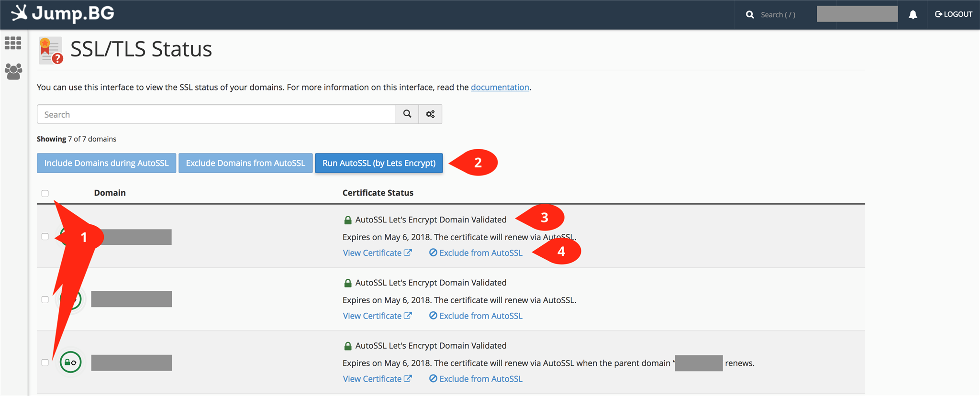
Task: Click the 'Showing 7 of 7 domains' text
Action: click(77, 139)
